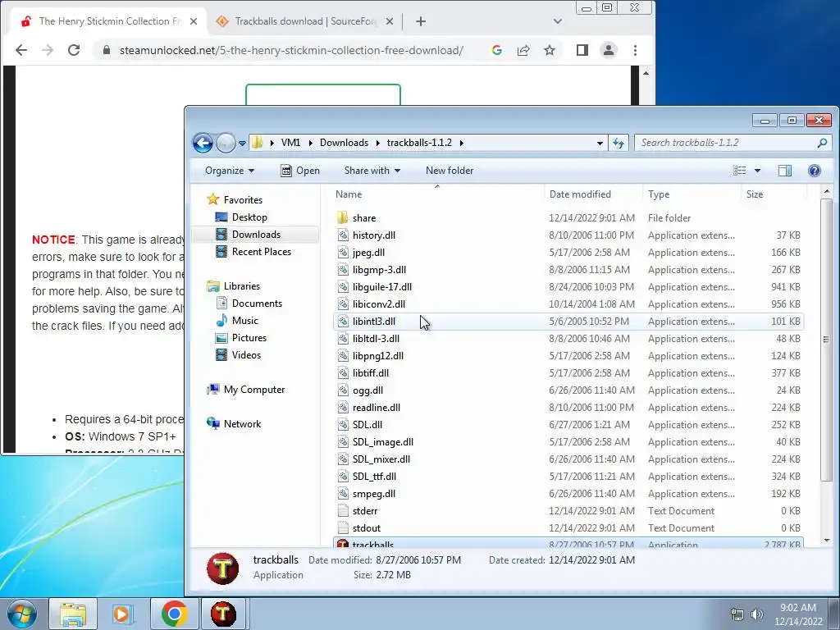Select the libintl3.dll file name

point(374,321)
